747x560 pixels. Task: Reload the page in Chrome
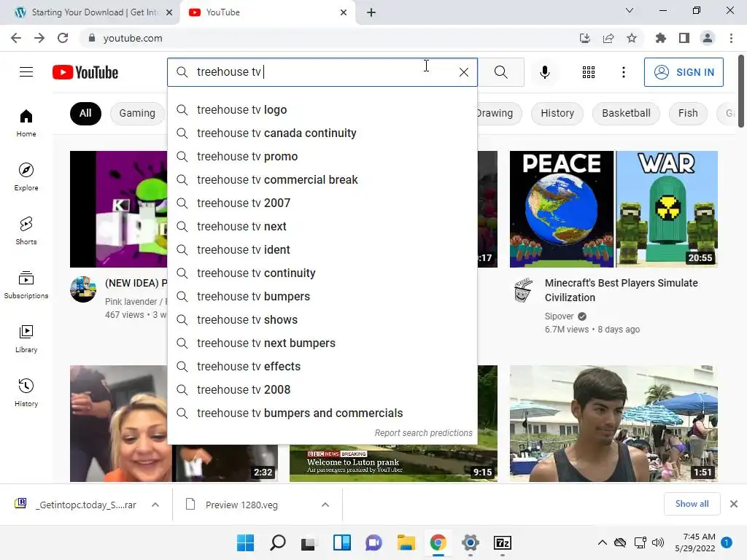[x=63, y=38]
